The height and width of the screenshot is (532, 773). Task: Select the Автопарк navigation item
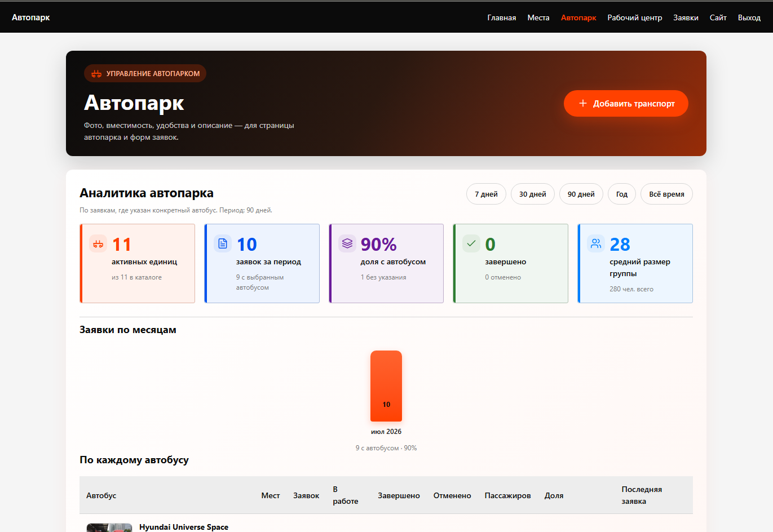click(578, 17)
